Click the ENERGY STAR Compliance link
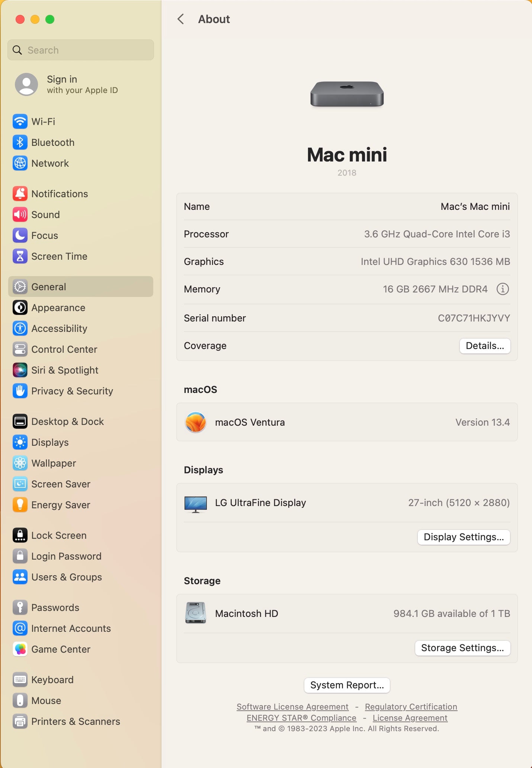The width and height of the screenshot is (532, 768). point(301,717)
